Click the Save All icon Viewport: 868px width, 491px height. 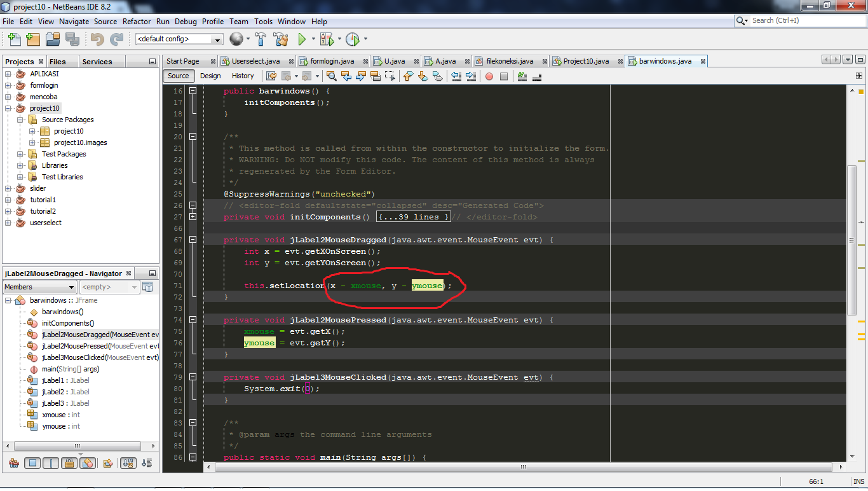(x=72, y=39)
